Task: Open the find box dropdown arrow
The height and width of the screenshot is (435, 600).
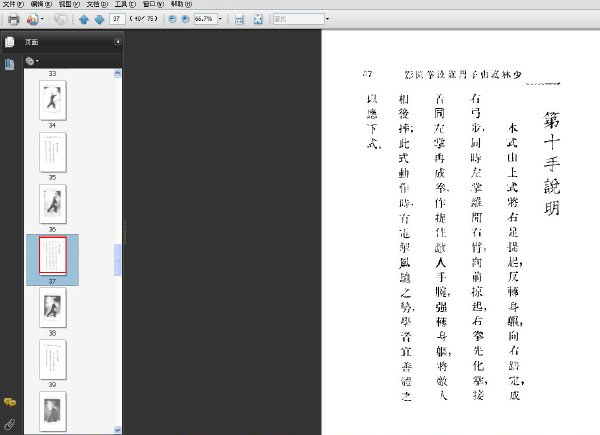Action: tap(328, 19)
